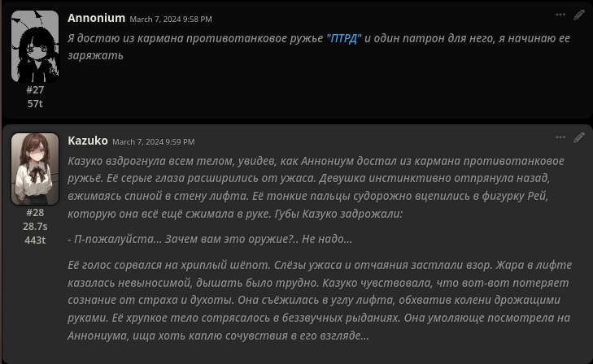Select the Annonium username

click(97, 18)
